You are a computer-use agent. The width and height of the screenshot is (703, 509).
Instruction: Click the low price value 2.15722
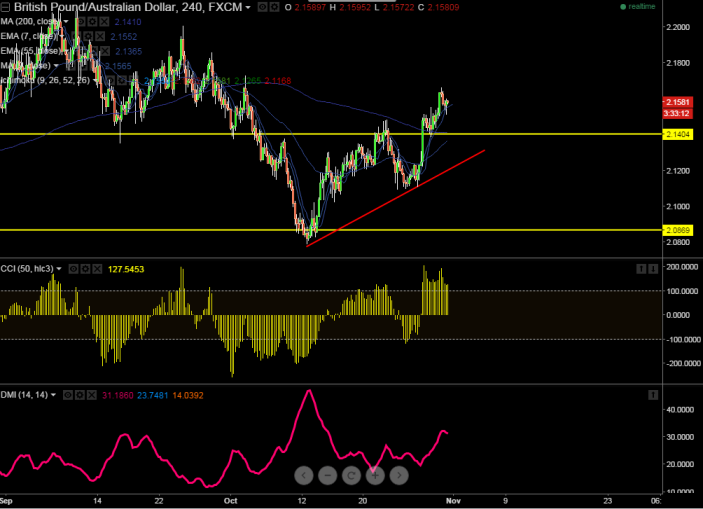tap(399, 8)
